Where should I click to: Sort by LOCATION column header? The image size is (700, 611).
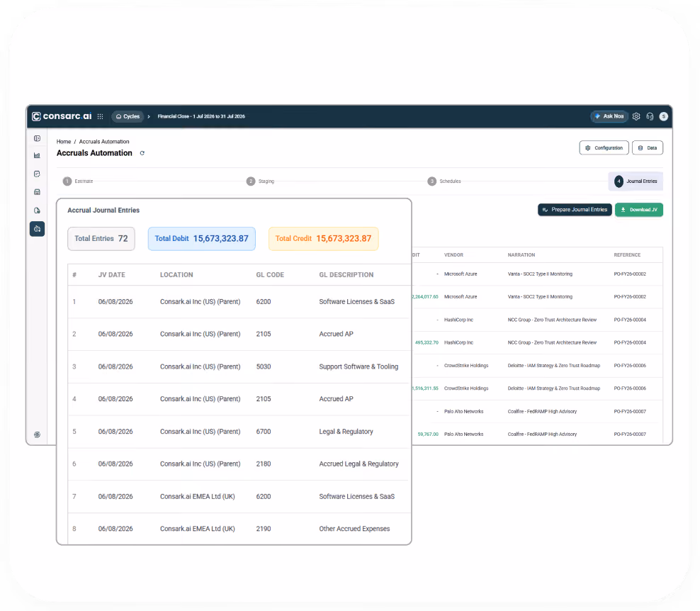click(177, 275)
